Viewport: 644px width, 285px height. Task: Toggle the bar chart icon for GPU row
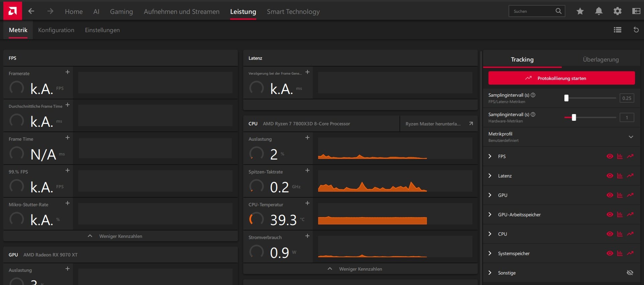620,195
